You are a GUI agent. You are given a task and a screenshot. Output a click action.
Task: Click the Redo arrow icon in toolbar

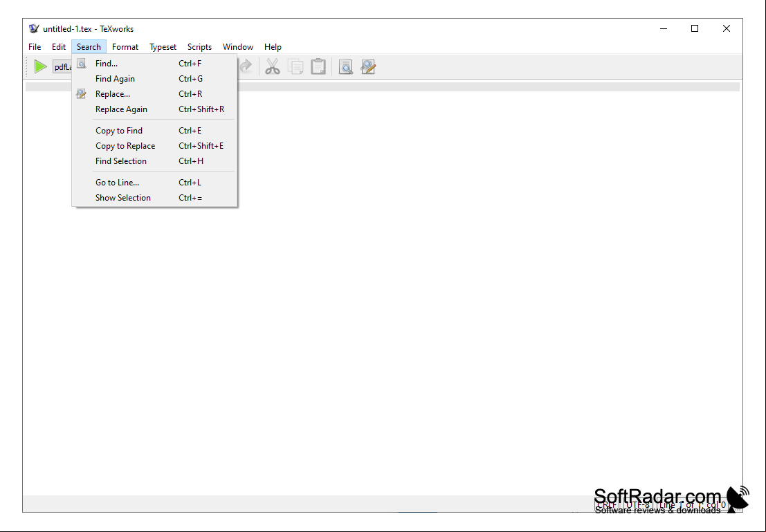click(x=246, y=66)
